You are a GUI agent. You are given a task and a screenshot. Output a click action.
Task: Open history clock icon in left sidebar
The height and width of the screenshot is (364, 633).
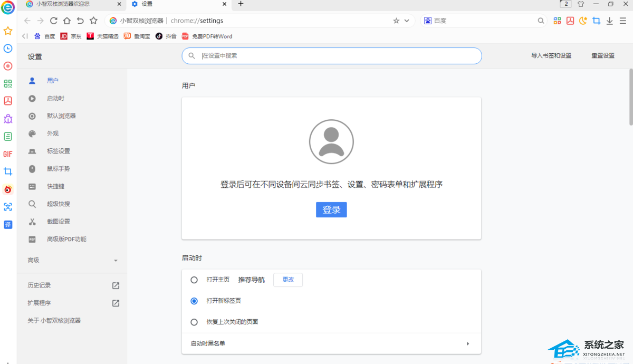coord(8,49)
